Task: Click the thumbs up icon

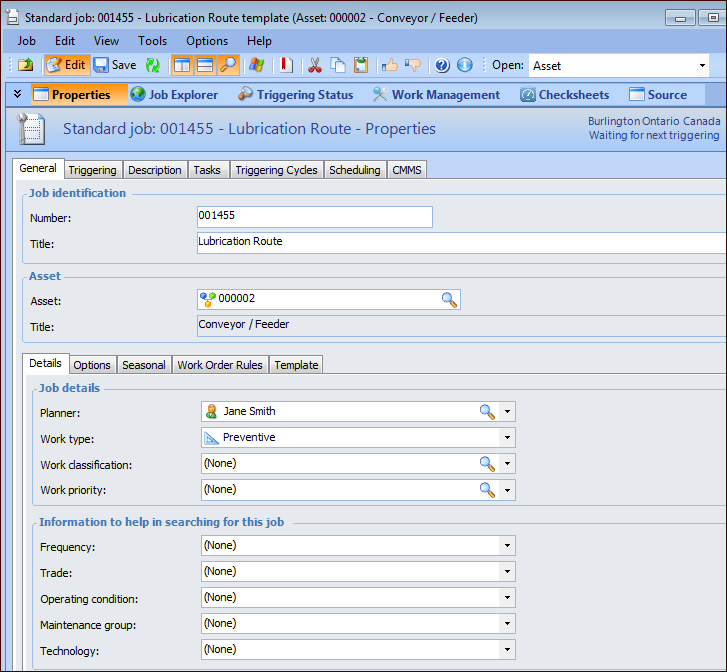Action: click(389, 65)
